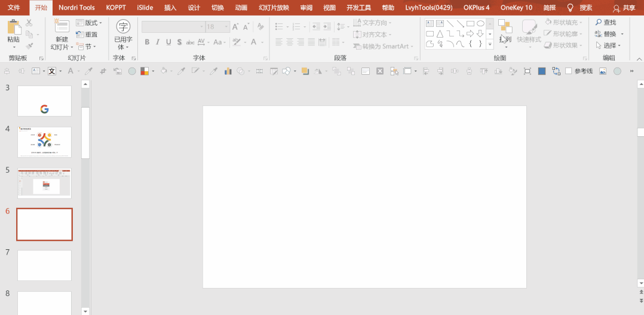Click the increase font size icon
The width and height of the screenshot is (644, 315).
tap(235, 27)
